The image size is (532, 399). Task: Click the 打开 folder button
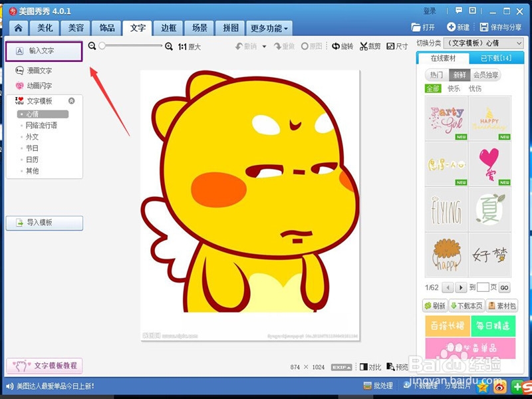423,27
